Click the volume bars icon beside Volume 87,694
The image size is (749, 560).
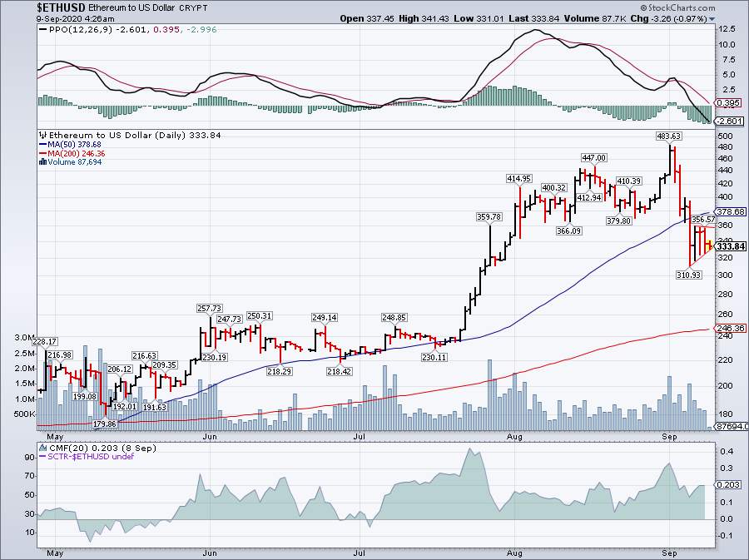[x=42, y=161]
